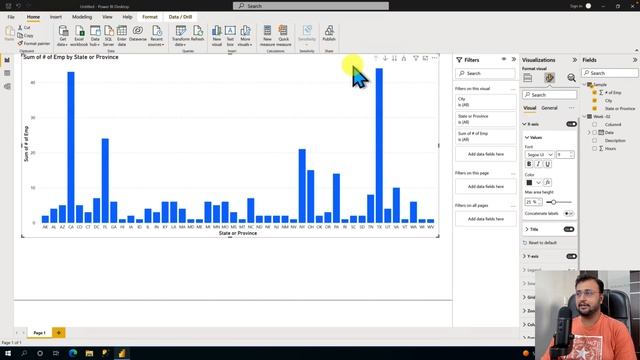Open the File menu
This screenshot has width=640, height=360.
tap(11, 17)
